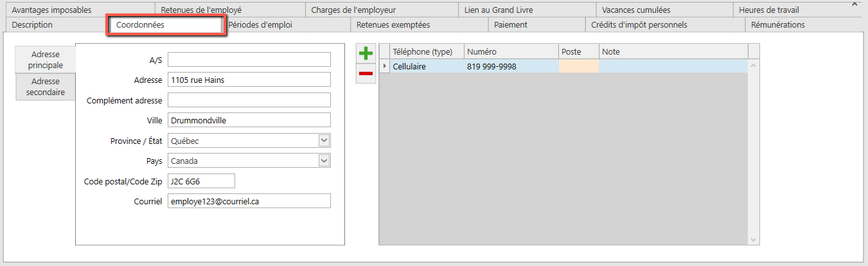Image resolution: width=868 pixels, height=266 pixels.
Task: Click the Note column header
Action: [x=673, y=51]
